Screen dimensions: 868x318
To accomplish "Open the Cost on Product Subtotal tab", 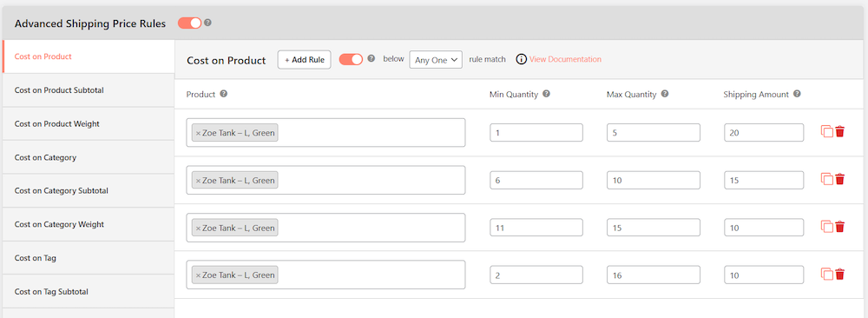I will 89,90.
